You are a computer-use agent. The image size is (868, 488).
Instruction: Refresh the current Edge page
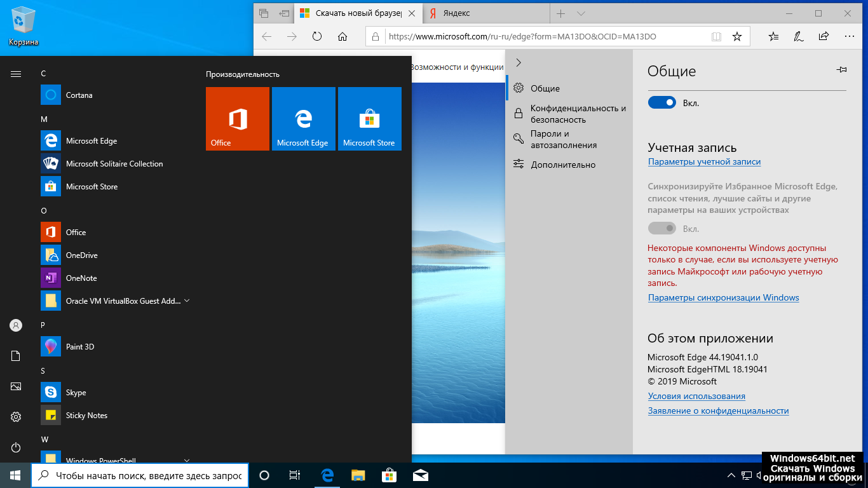[x=317, y=37]
